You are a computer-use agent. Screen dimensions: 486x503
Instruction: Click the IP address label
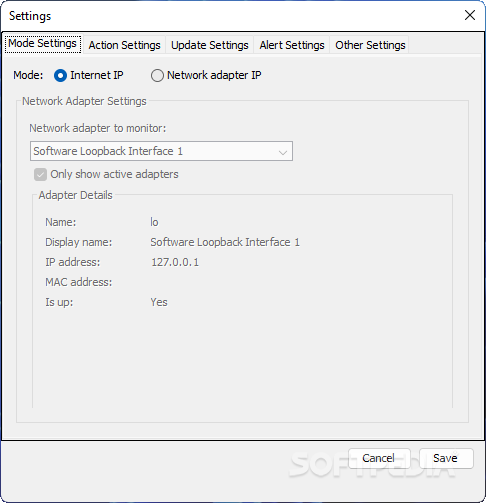coord(73,262)
